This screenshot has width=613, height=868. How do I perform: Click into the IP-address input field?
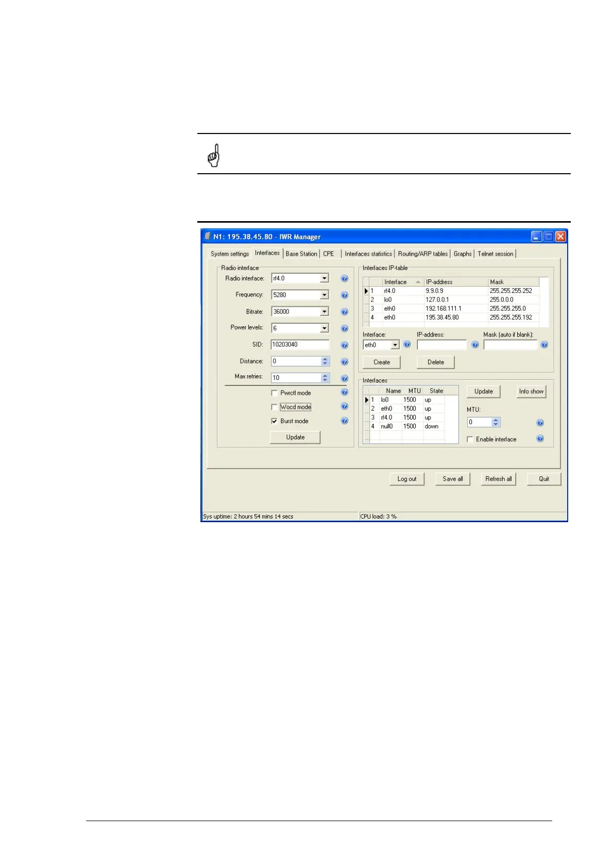point(442,345)
